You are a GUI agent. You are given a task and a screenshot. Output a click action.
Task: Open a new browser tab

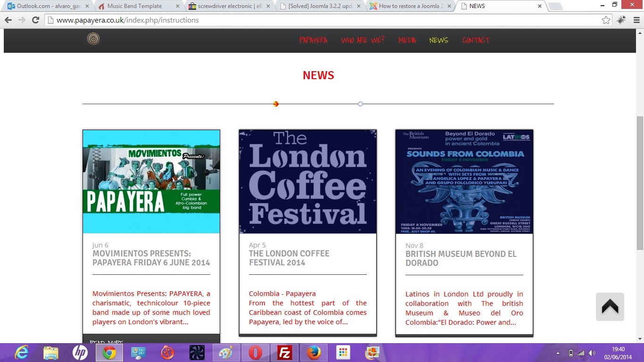point(555,6)
